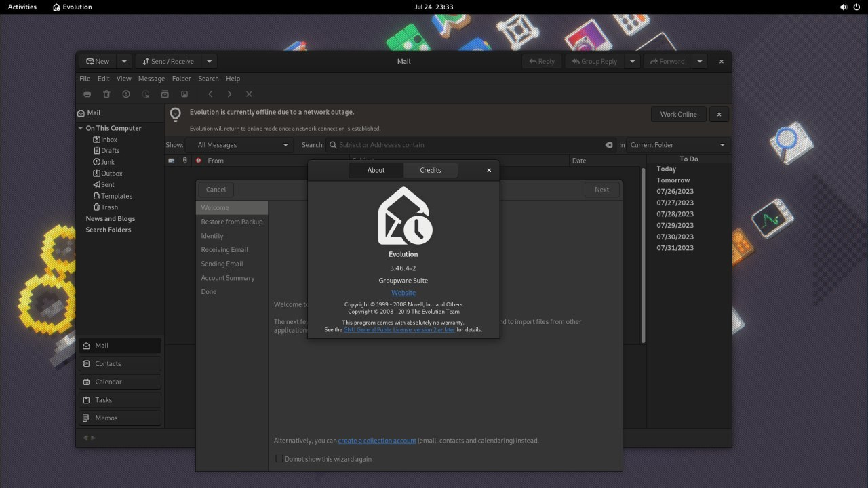Click the Send / Receive button
The image size is (868, 488).
coord(168,61)
